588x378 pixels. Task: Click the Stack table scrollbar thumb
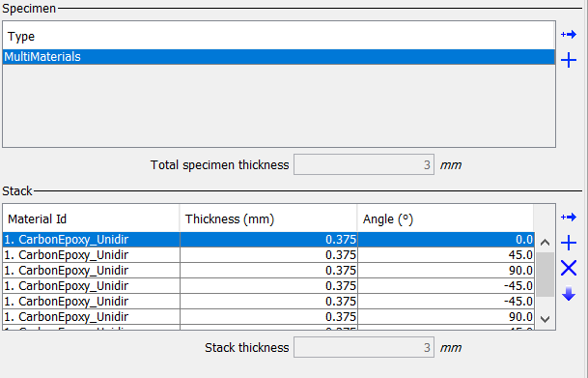coord(545,275)
